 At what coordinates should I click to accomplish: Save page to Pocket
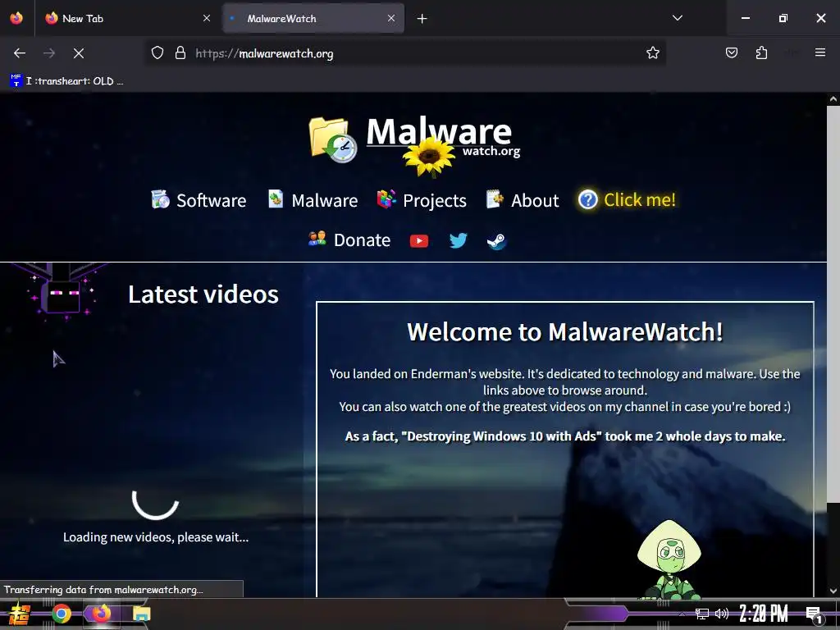click(x=731, y=52)
